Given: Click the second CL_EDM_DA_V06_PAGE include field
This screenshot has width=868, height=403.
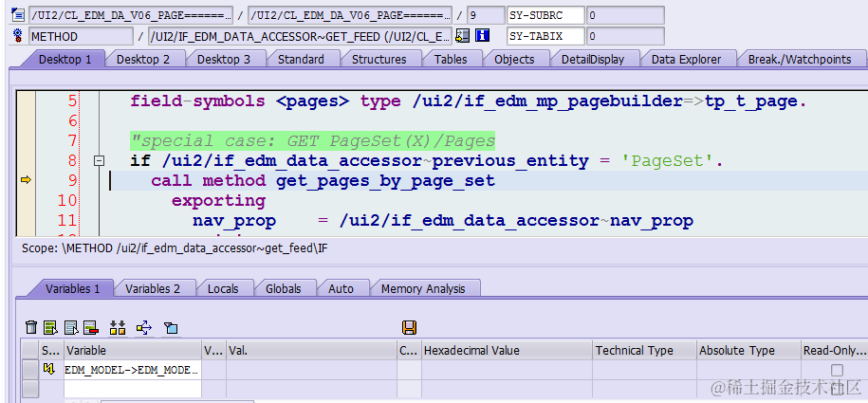Looking at the screenshot, I should [x=350, y=15].
